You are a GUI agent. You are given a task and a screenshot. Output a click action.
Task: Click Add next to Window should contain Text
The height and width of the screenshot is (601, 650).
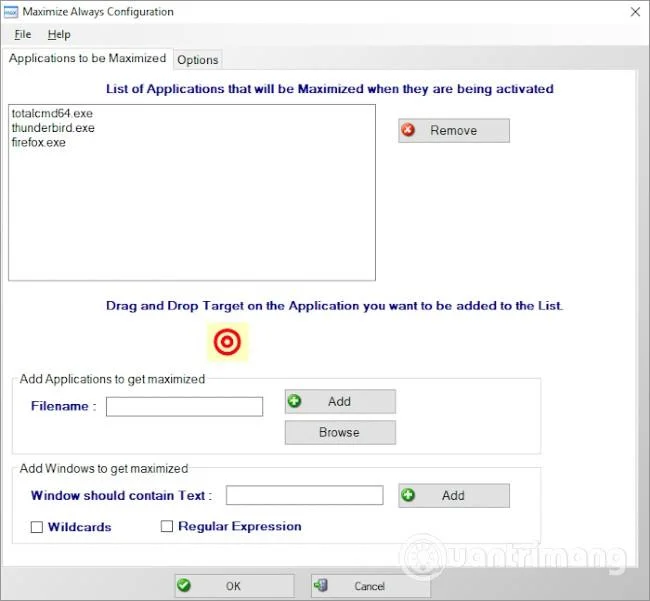click(x=454, y=495)
